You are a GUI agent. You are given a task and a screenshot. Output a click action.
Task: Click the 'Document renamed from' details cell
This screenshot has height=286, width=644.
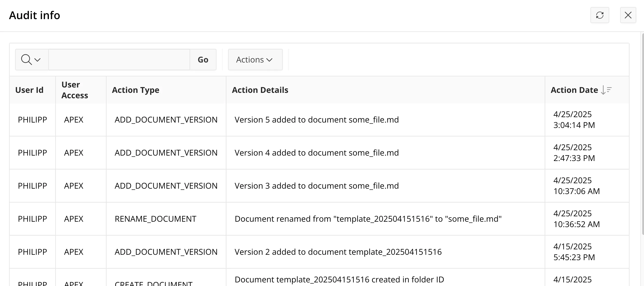click(x=368, y=219)
